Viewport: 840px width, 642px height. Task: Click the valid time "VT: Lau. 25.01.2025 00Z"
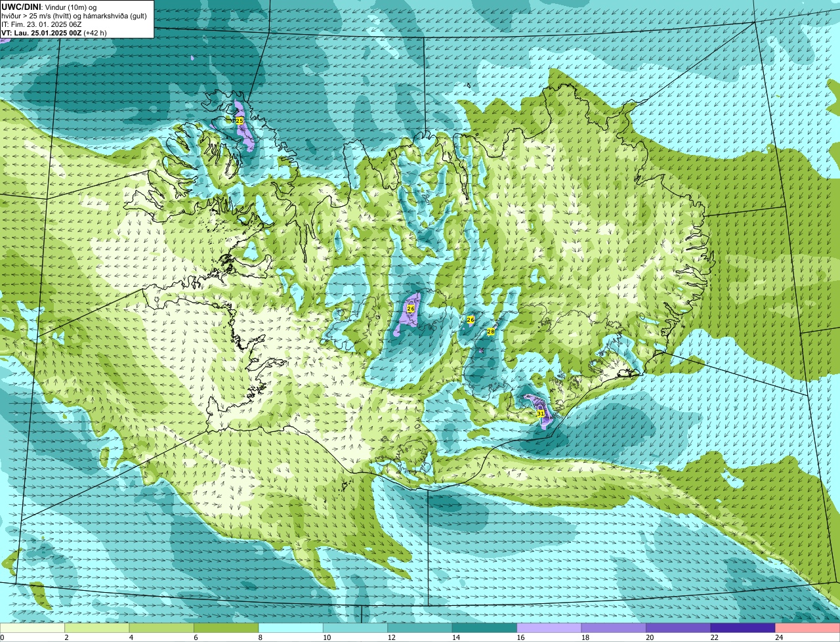tap(41, 32)
